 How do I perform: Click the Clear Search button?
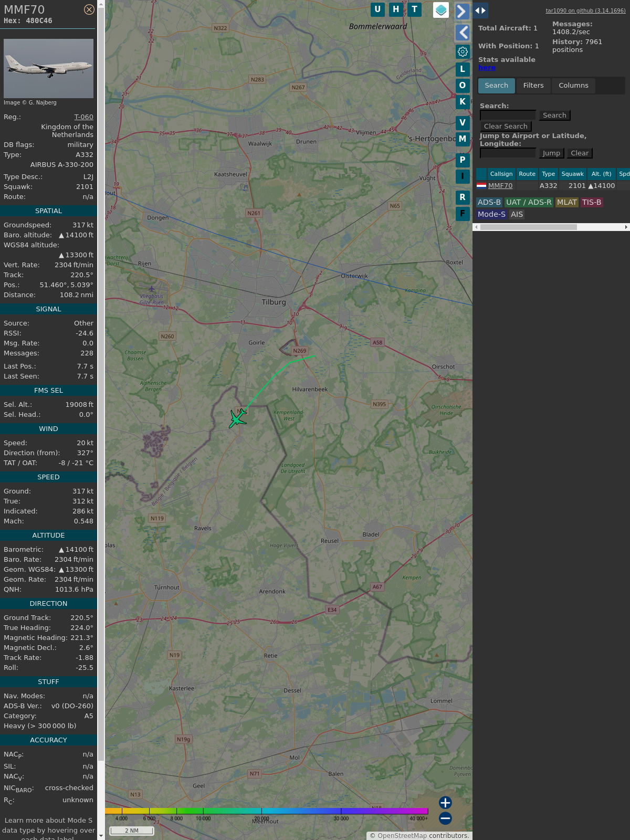pyautogui.click(x=506, y=127)
